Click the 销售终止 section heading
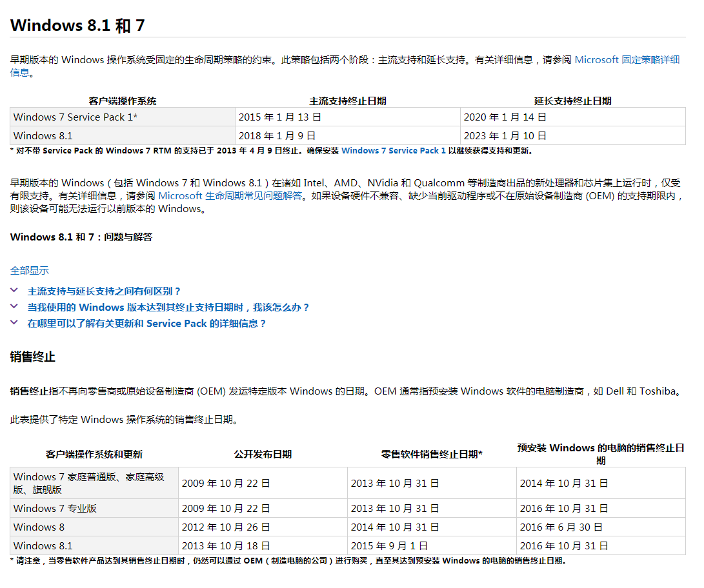Screen dimensions: 704x588 click(32, 357)
